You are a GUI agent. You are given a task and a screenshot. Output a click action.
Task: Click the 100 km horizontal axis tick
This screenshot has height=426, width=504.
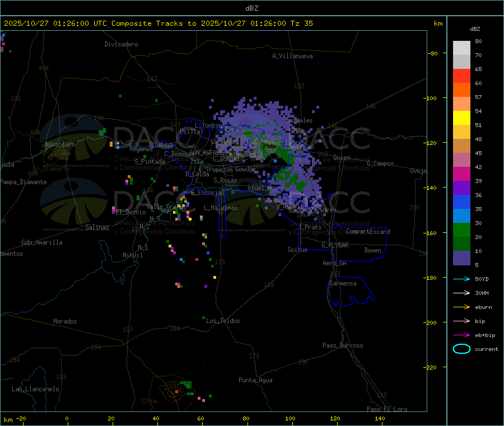[290, 418]
